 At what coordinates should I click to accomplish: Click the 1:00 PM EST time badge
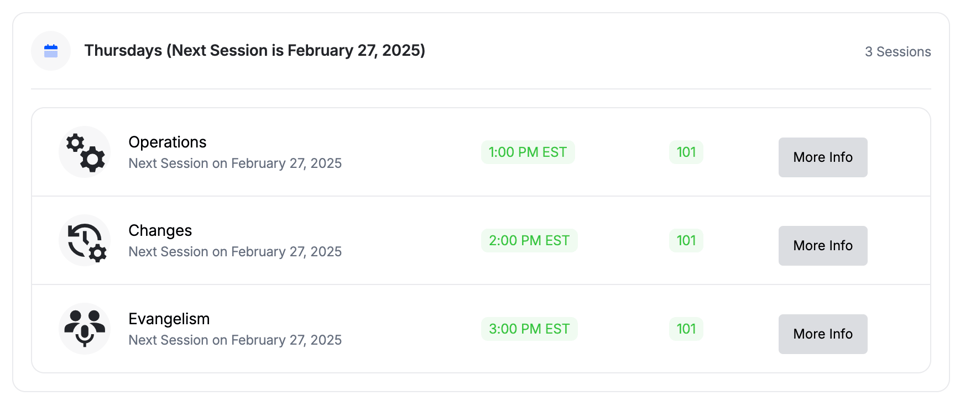coord(527,152)
